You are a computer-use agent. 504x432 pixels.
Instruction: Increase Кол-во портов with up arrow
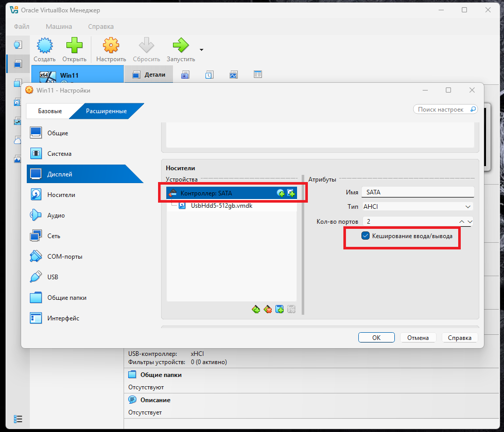462,222
